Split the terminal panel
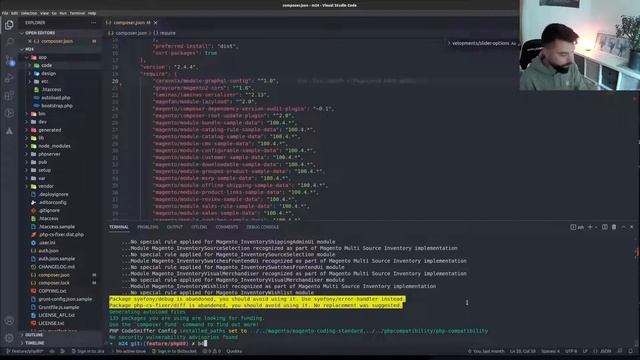Image resolution: width=640 pixels, height=360 pixels. point(604,227)
